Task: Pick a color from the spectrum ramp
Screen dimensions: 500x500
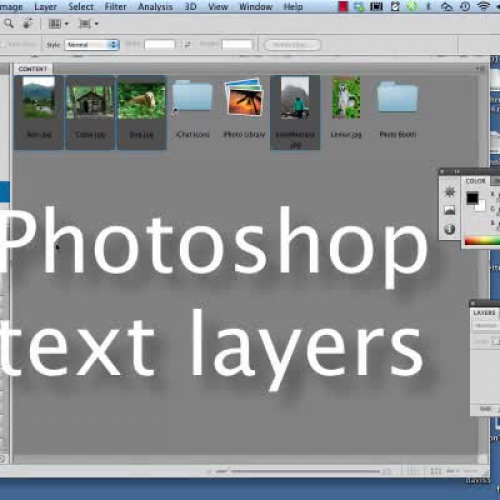Action: tap(482, 240)
